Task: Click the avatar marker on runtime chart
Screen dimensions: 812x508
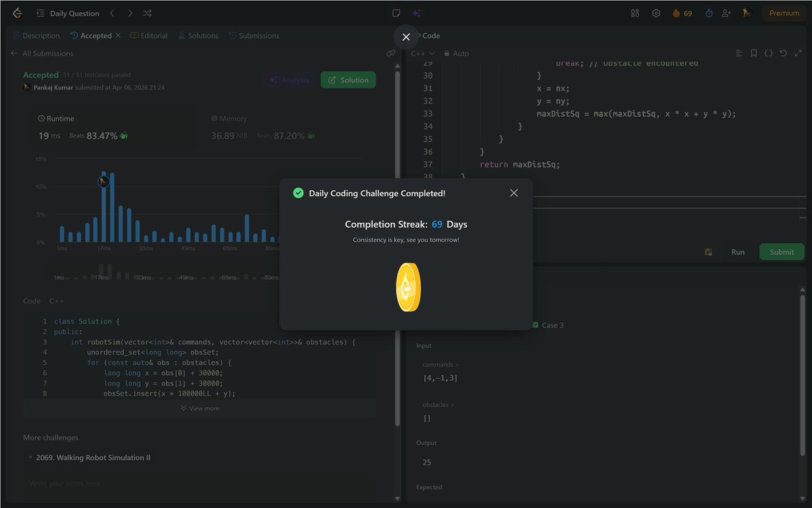Action: 104,180
